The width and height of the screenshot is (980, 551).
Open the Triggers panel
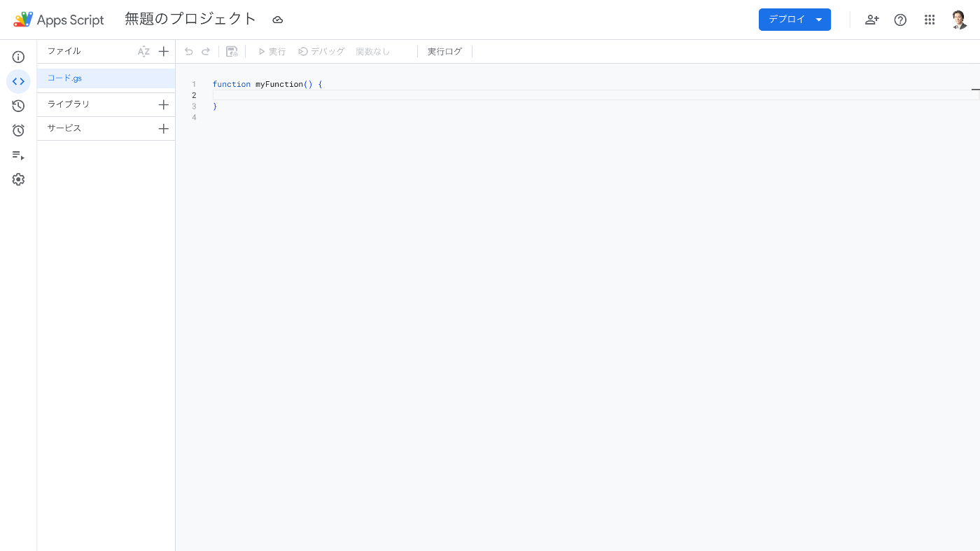pyautogui.click(x=18, y=130)
